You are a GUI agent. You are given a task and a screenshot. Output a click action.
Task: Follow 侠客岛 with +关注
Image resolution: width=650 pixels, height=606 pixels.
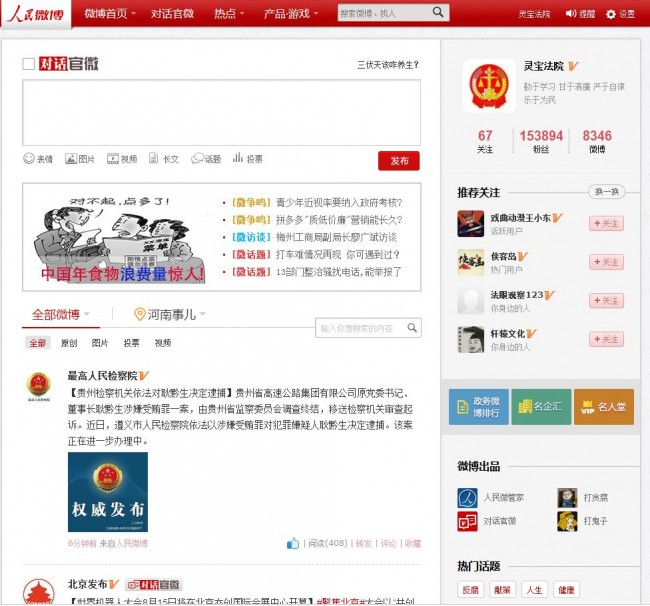pyautogui.click(x=606, y=262)
